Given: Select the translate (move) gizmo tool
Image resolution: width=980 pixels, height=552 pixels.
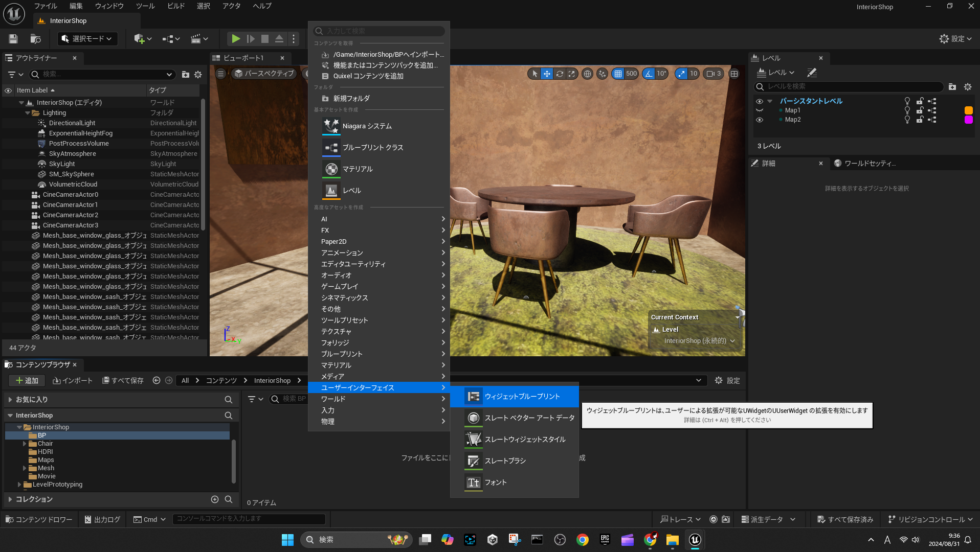Looking at the screenshot, I should point(547,74).
